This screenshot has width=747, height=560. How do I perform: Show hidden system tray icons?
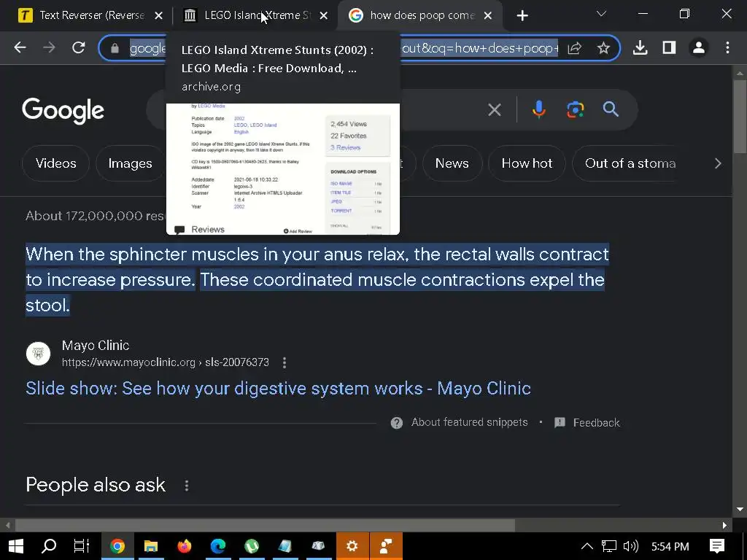(x=587, y=546)
